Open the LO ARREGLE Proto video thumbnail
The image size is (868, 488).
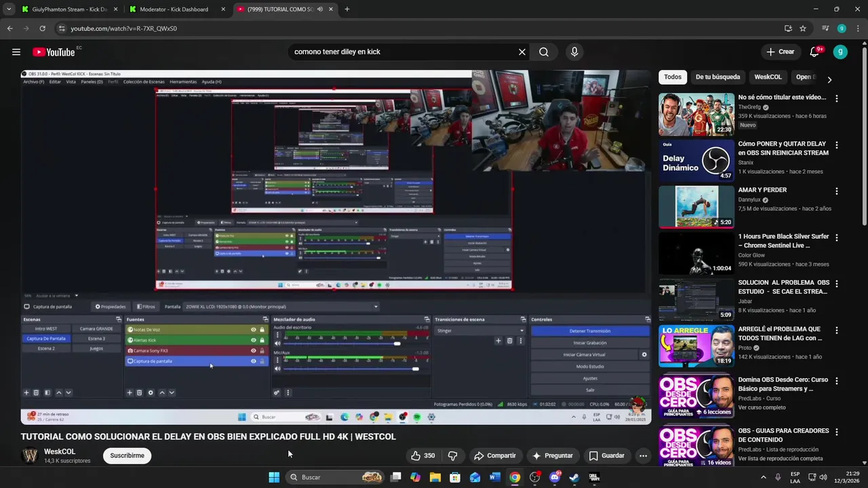(x=696, y=346)
